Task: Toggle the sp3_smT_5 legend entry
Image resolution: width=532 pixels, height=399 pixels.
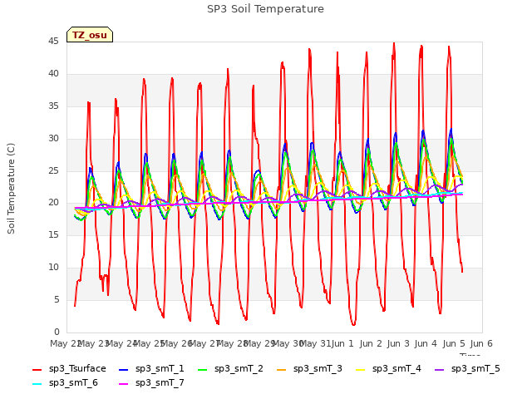Action: coord(467,369)
